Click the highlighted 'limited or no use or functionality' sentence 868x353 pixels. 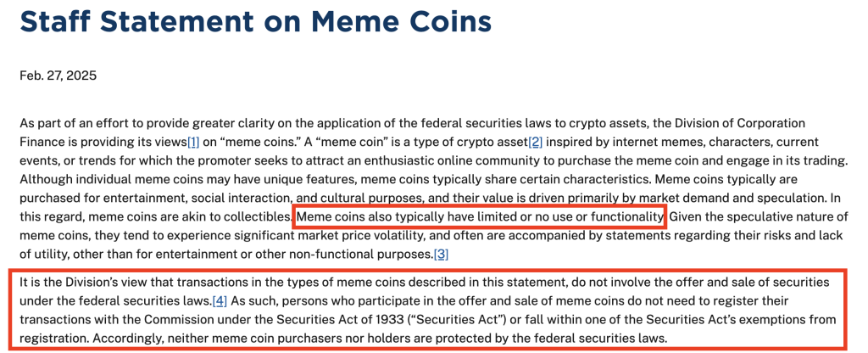[479, 216]
